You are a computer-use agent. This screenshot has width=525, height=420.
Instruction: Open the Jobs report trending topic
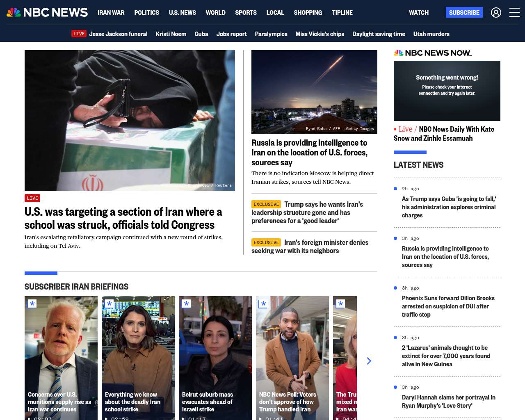[232, 34]
